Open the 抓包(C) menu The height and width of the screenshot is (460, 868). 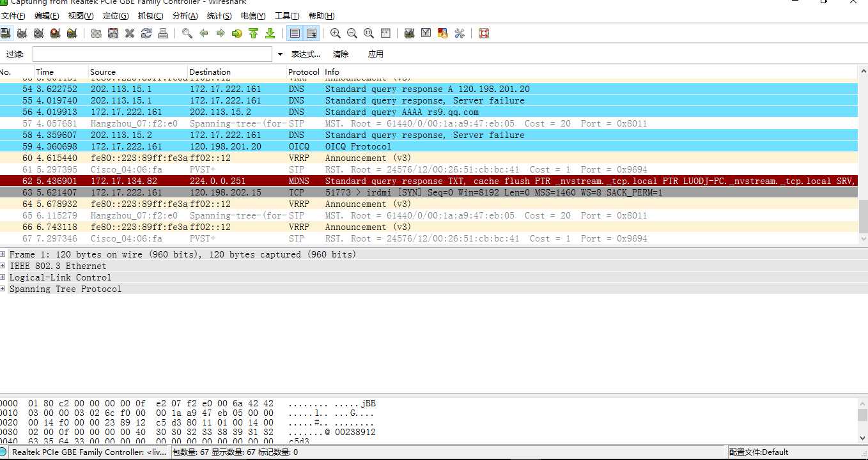[x=150, y=16]
